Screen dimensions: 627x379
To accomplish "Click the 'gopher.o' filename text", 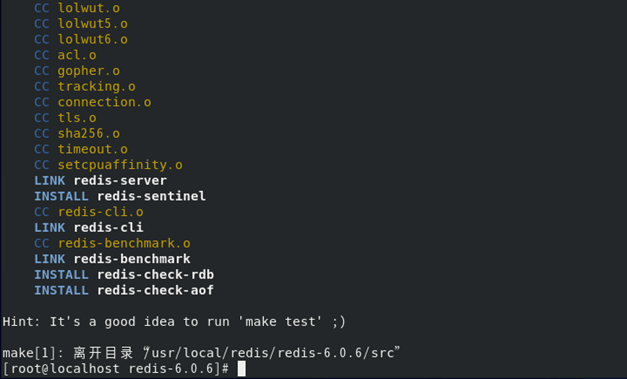I will coord(89,71).
